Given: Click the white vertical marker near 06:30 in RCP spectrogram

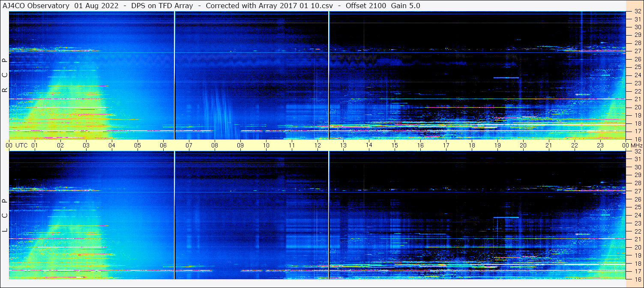Looking at the screenshot, I should (174, 75).
